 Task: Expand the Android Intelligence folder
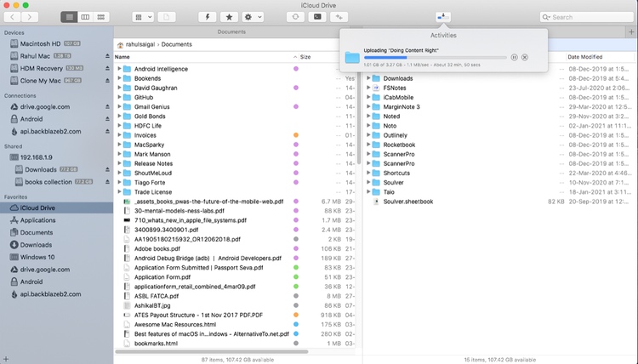point(118,69)
